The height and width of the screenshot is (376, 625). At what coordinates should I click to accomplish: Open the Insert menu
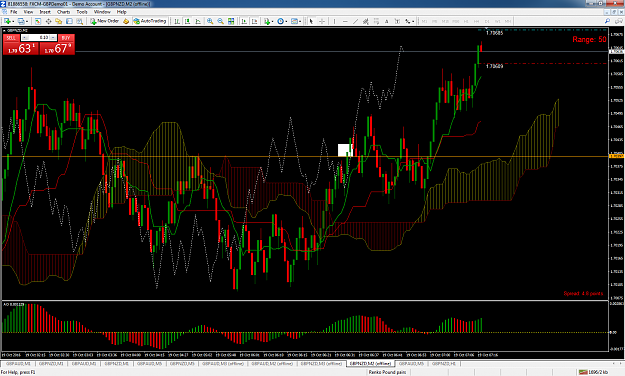pos(45,12)
